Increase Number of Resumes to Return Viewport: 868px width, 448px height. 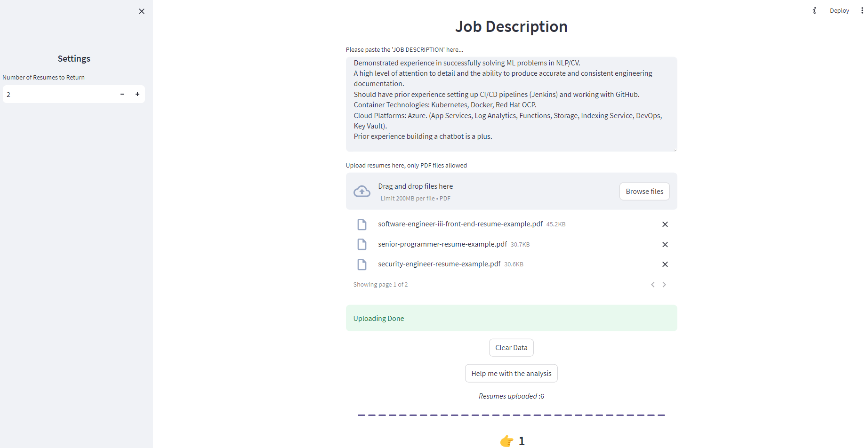click(x=137, y=94)
